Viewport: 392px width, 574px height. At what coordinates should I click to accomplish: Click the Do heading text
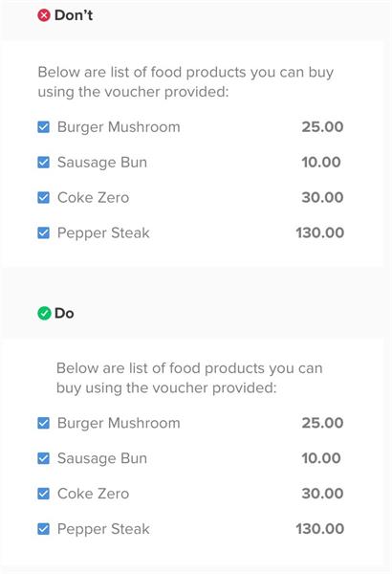click(64, 314)
